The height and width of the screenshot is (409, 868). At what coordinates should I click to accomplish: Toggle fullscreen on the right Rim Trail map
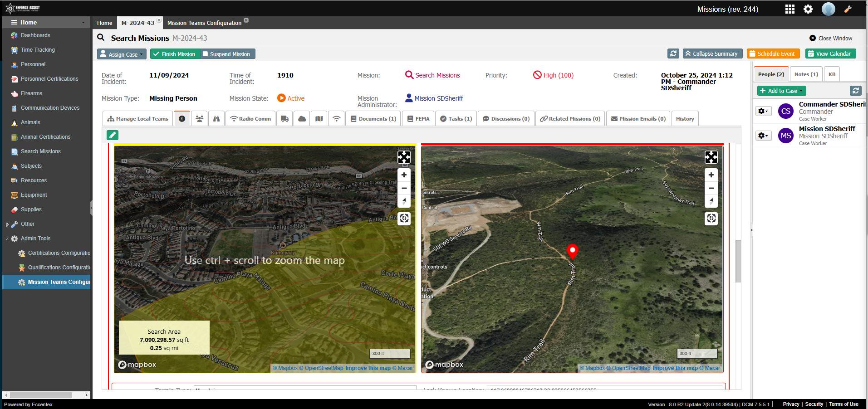click(x=711, y=157)
